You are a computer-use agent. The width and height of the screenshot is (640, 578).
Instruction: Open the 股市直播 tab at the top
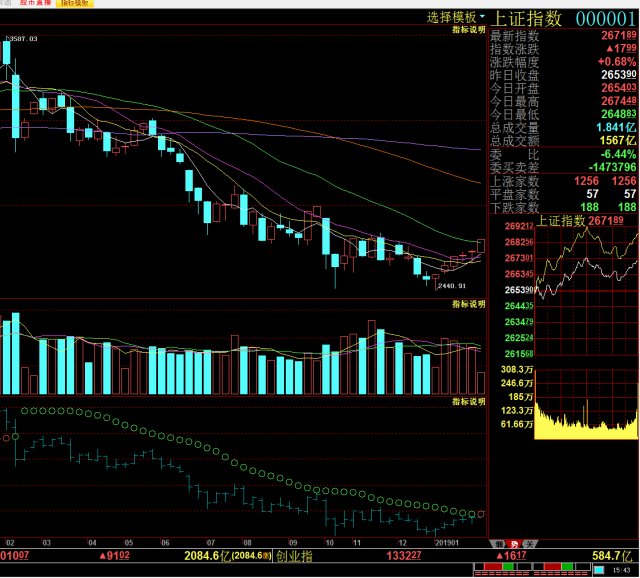click(36, 3)
